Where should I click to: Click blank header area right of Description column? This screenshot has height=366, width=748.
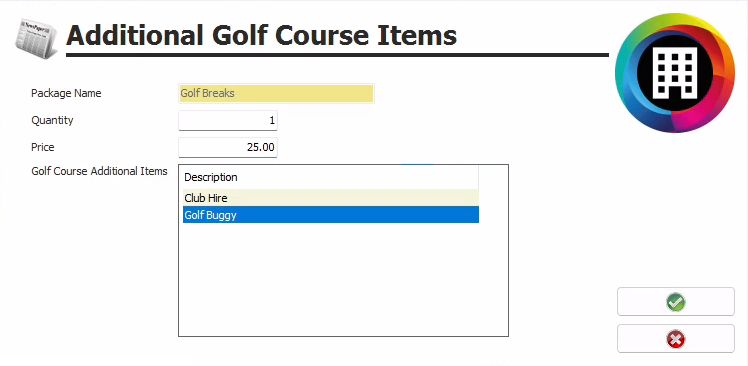point(493,177)
